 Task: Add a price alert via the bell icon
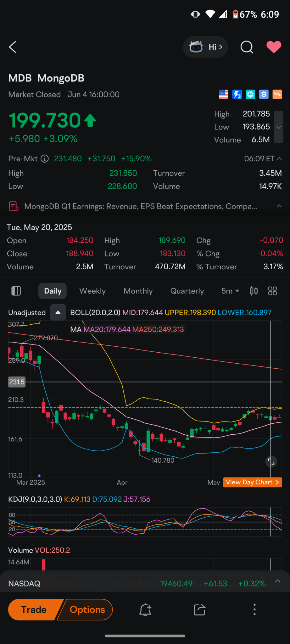145,610
